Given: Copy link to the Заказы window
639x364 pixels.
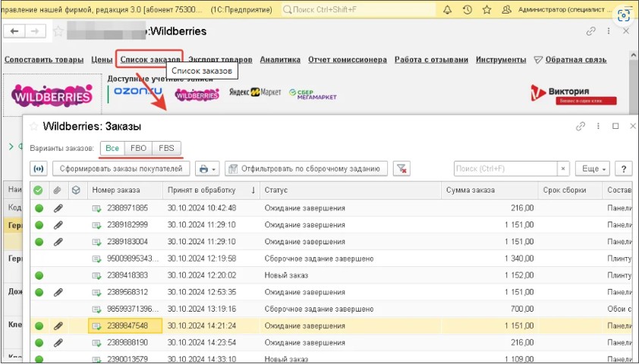Looking at the screenshot, I should (581, 127).
